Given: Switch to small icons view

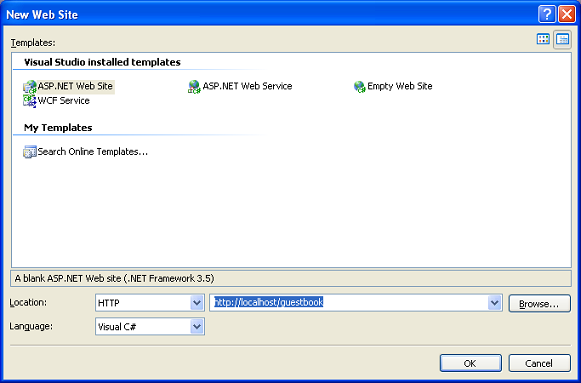Looking at the screenshot, I should (x=562, y=39).
